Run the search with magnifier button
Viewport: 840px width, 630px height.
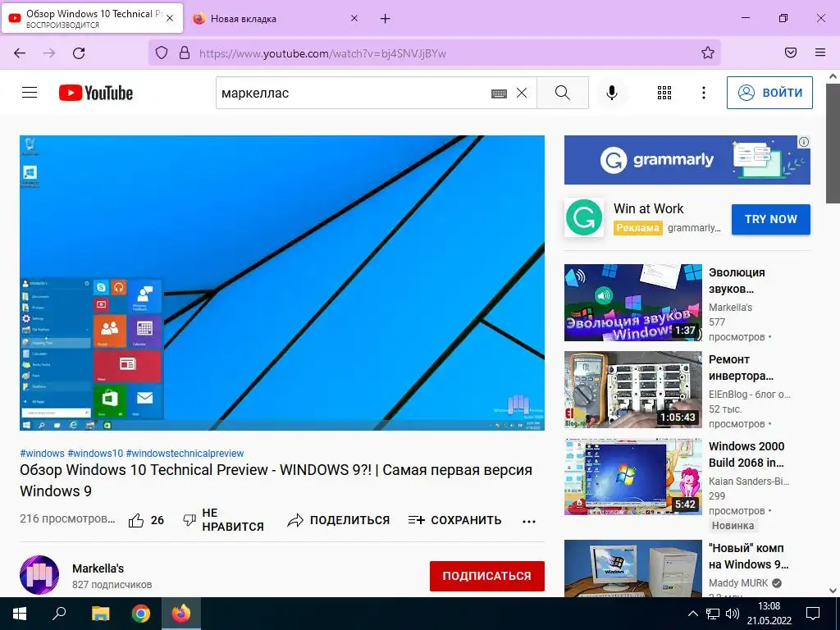(x=563, y=93)
